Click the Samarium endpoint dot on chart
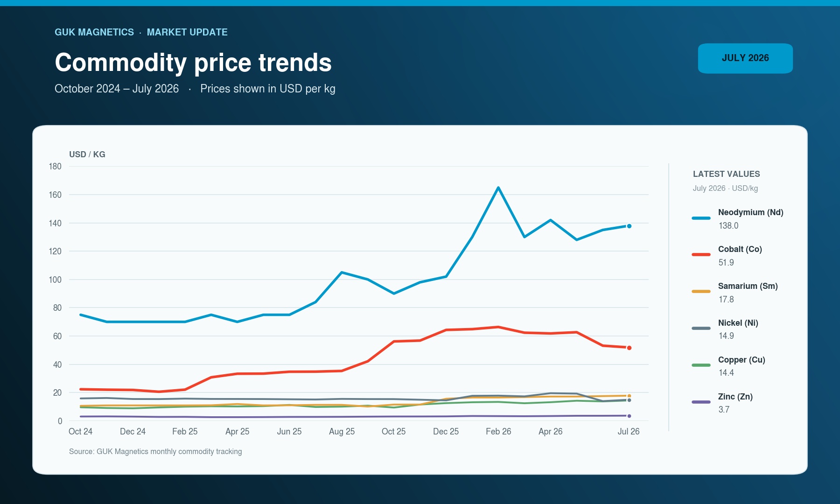This screenshot has height=504, width=840. tap(629, 396)
